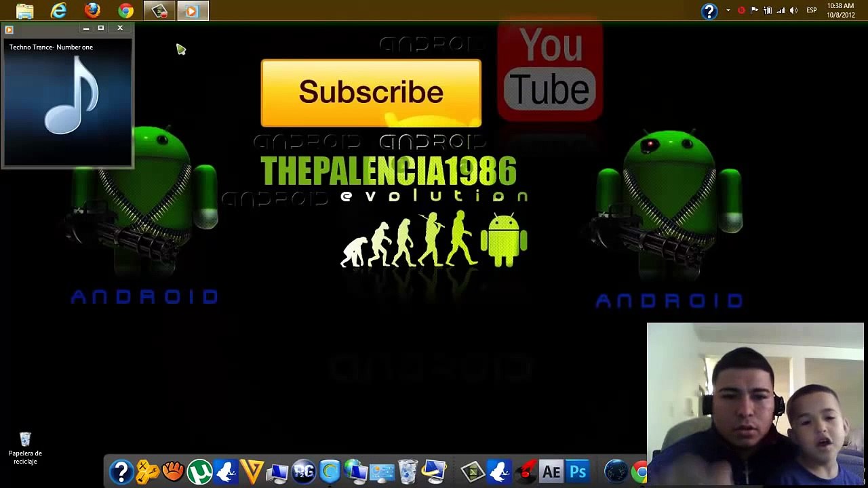Launch Adobe After Effects from the dock
The width and height of the screenshot is (868, 488).
pyautogui.click(x=551, y=472)
